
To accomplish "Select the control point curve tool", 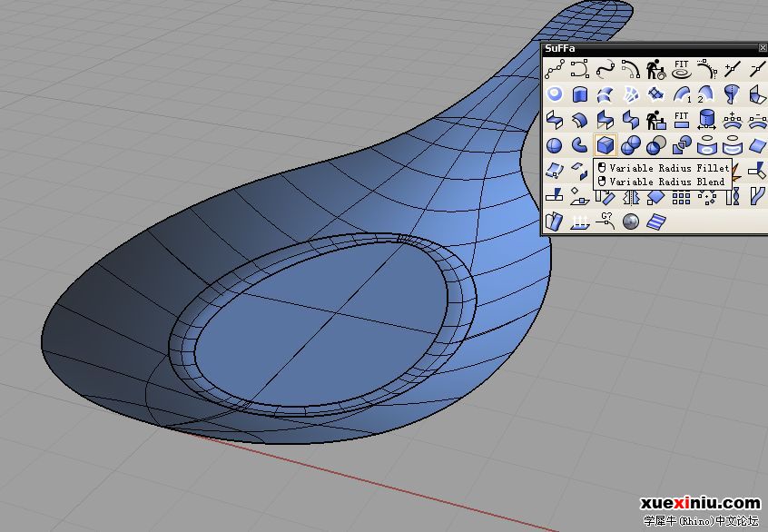I will [580, 70].
